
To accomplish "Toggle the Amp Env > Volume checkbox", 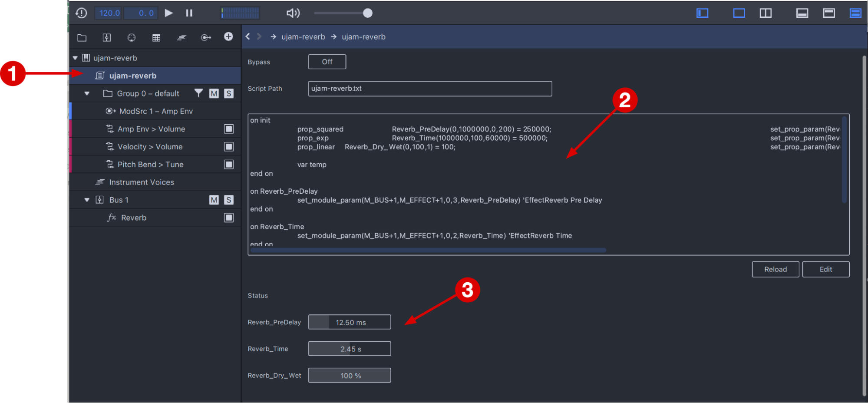I will 229,129.
